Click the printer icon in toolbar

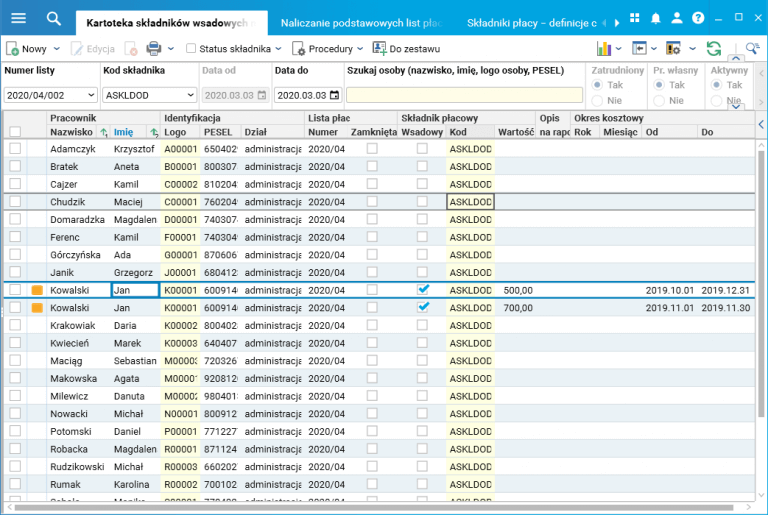click(154, 48)
